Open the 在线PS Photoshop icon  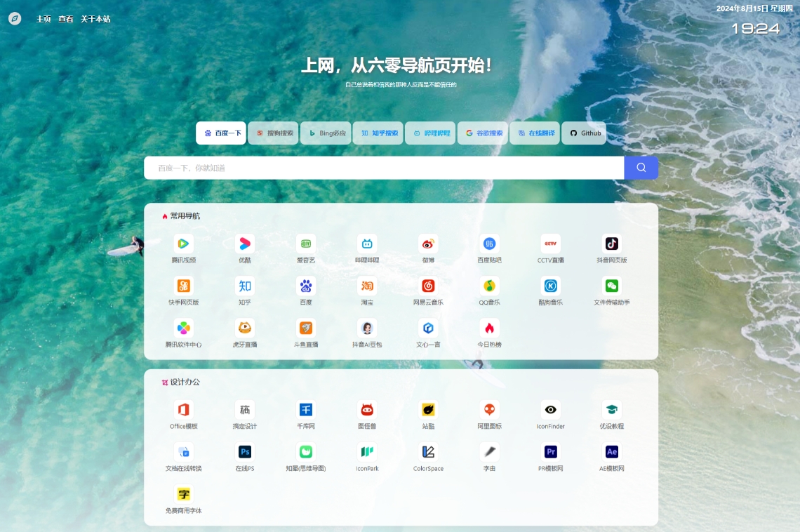click(244, 452)
